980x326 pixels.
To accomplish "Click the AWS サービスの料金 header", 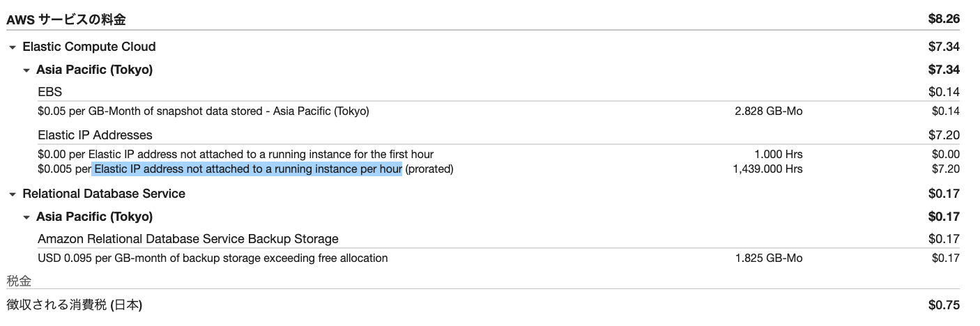I will pos(66,20).
